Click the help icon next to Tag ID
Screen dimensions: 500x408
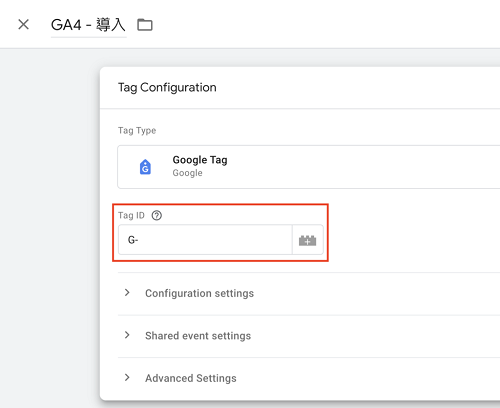pos(157,215)
